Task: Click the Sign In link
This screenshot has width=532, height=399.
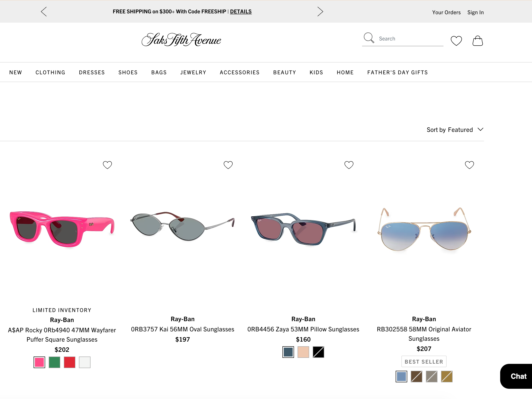Action: tap(476, 12)
